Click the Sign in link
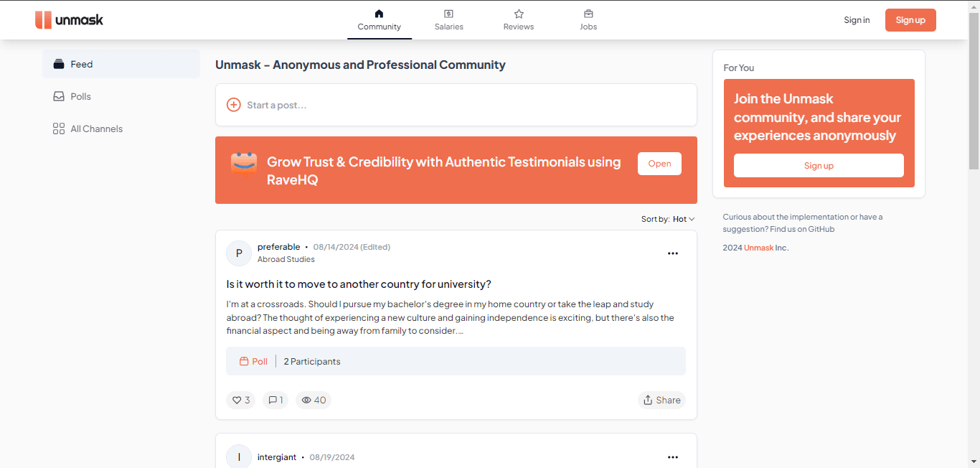Screen dimensions: 980x468 pyautogui.click(x=857, y=20)
